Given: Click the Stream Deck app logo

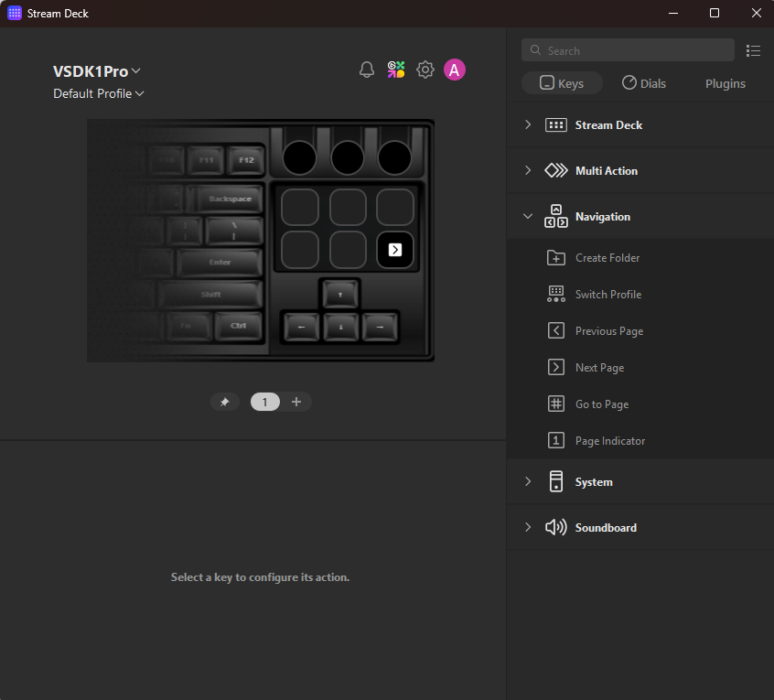Looking at the screenshot, I should point(15,14).
